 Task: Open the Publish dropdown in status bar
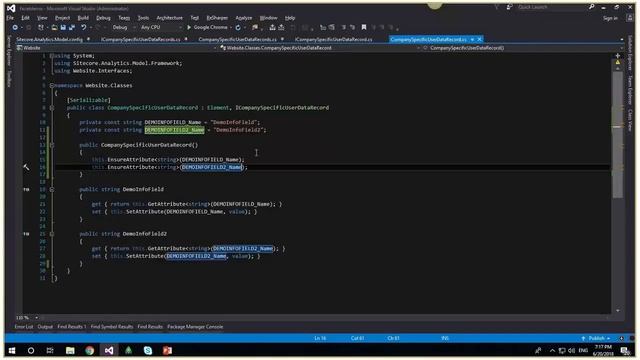[596, 338]
